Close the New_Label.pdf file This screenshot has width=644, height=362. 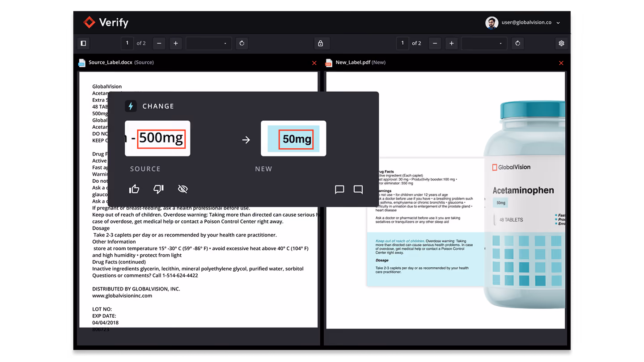[561, 63]
